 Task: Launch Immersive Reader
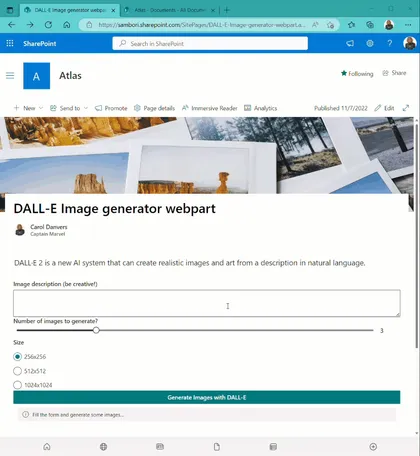pyautogui.click(x=210, y=108)
